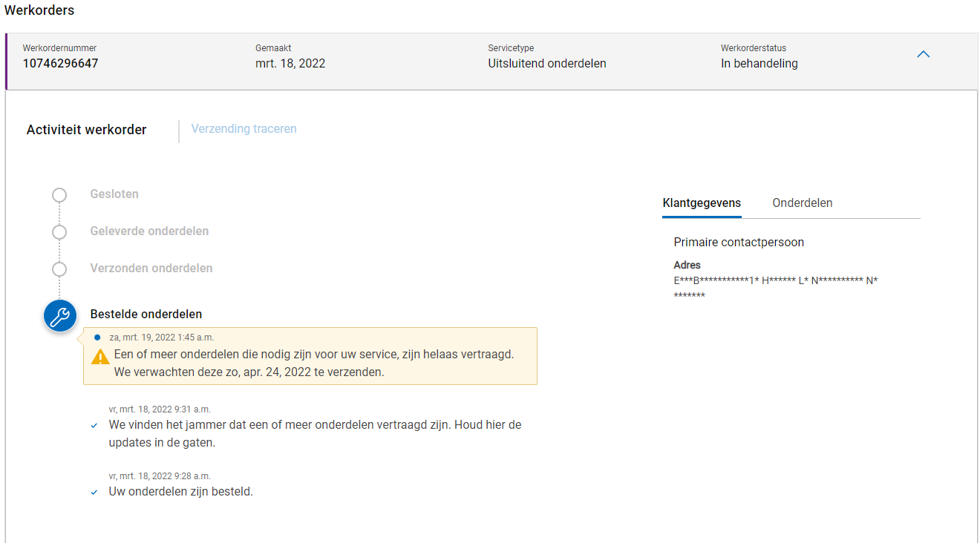
Task: Switch to the Onderdelen tab
Action: 802,203
